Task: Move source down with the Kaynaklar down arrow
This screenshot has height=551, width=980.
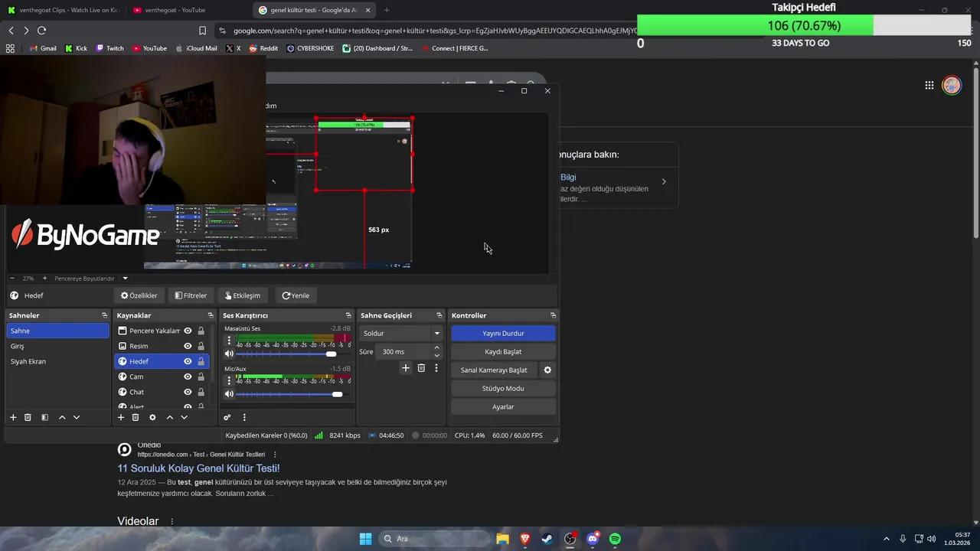Action: 184,417
